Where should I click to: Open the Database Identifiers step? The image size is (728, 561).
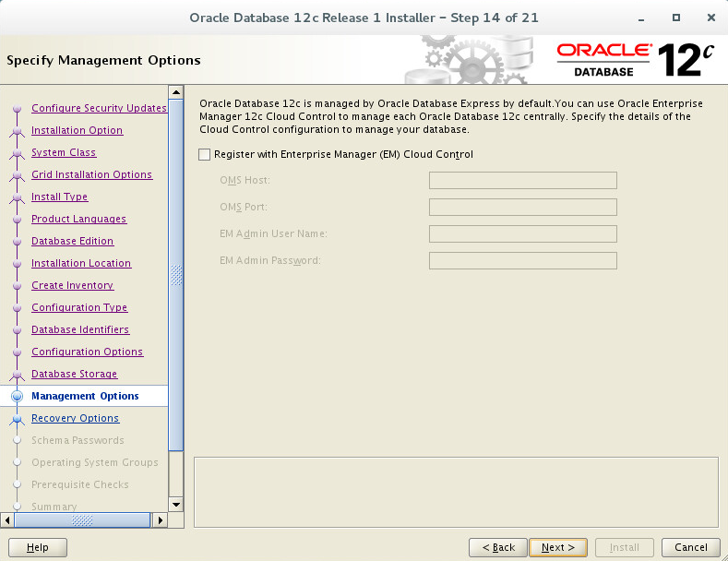(x=80, y=329)
